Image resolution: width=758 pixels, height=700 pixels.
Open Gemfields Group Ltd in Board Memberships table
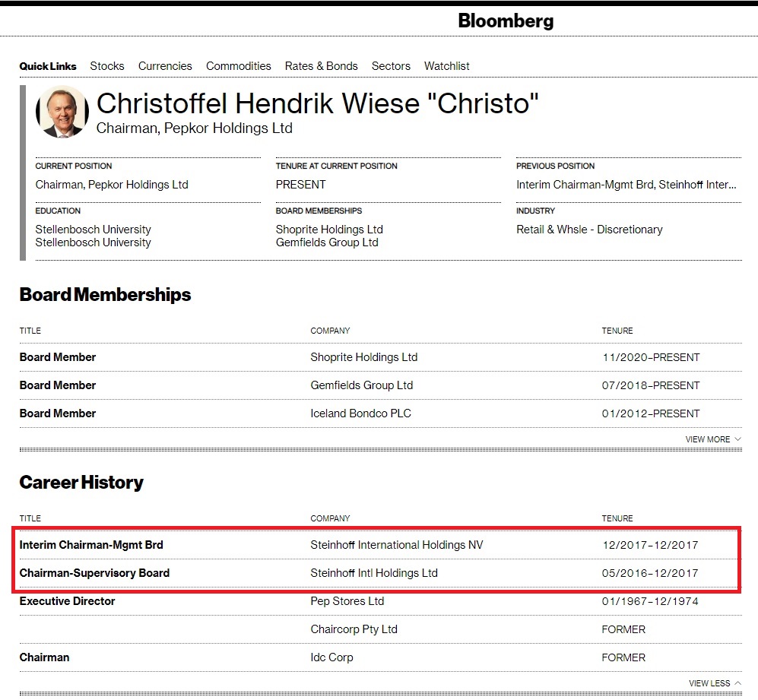pos(362,385)
